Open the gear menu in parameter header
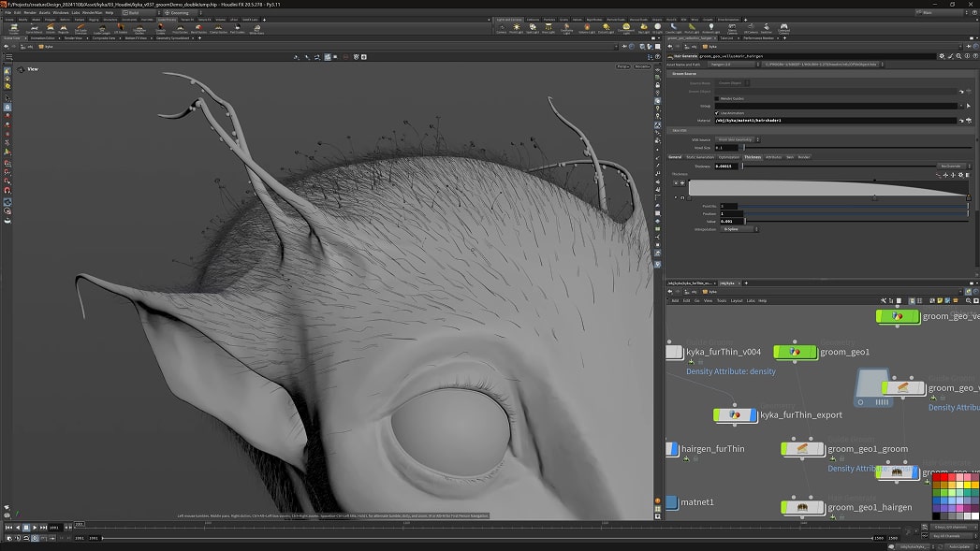This screenshot has width=980, height=551. click(942, 56)
